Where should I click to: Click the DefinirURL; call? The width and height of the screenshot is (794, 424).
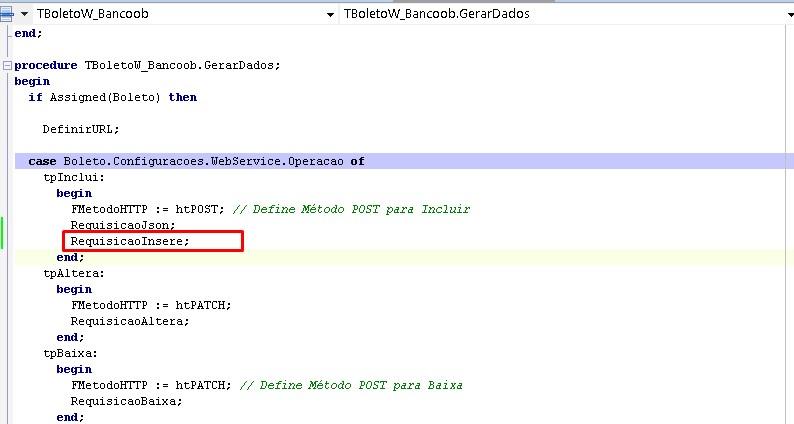81,129
